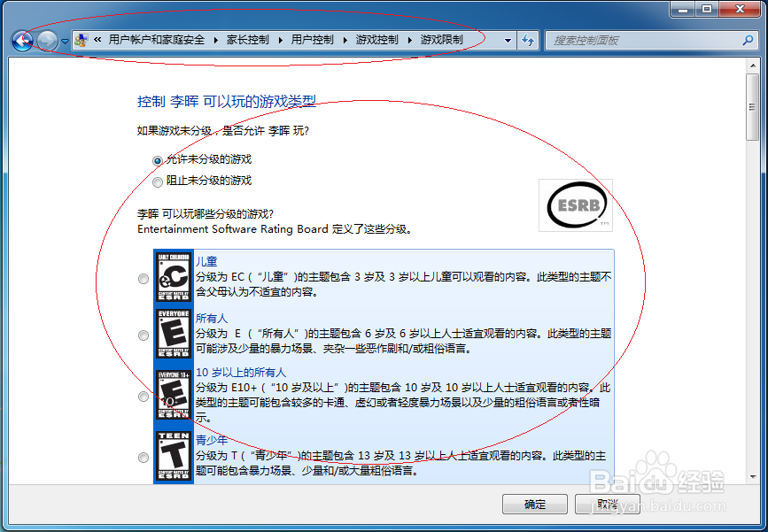Click the ESRB EC 儿童 rating icon
The height and width of the screenshot is (532, 768).
point(173,277)
